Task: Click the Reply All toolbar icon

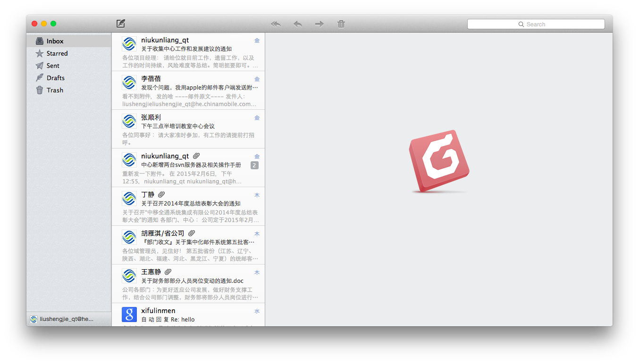Action: click(276, 24)
